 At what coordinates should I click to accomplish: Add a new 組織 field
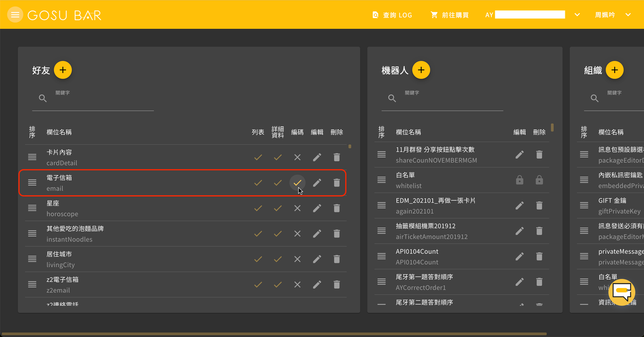(614, 70)
